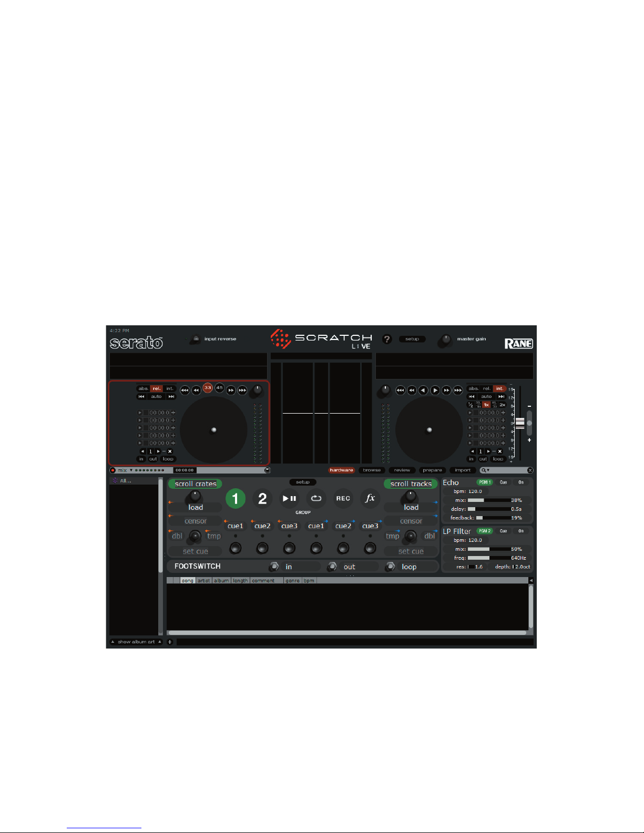Click footswitch 'loop' jack icon

(390, 567)
